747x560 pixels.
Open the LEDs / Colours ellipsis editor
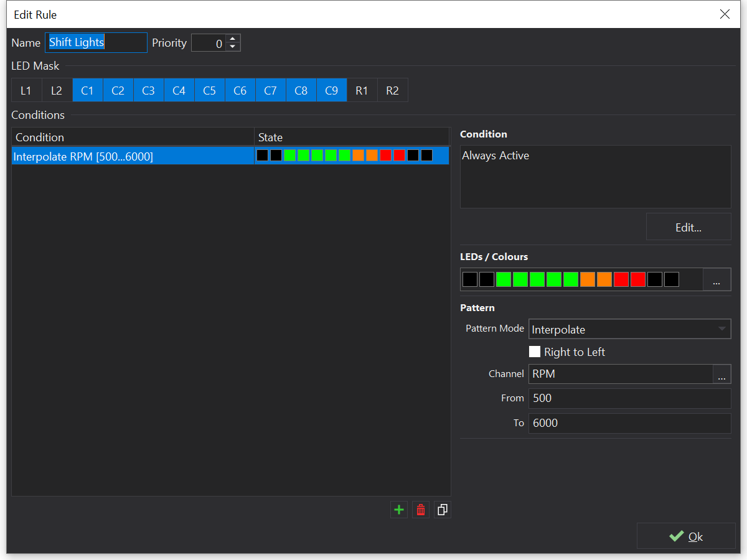click(716, 280)
